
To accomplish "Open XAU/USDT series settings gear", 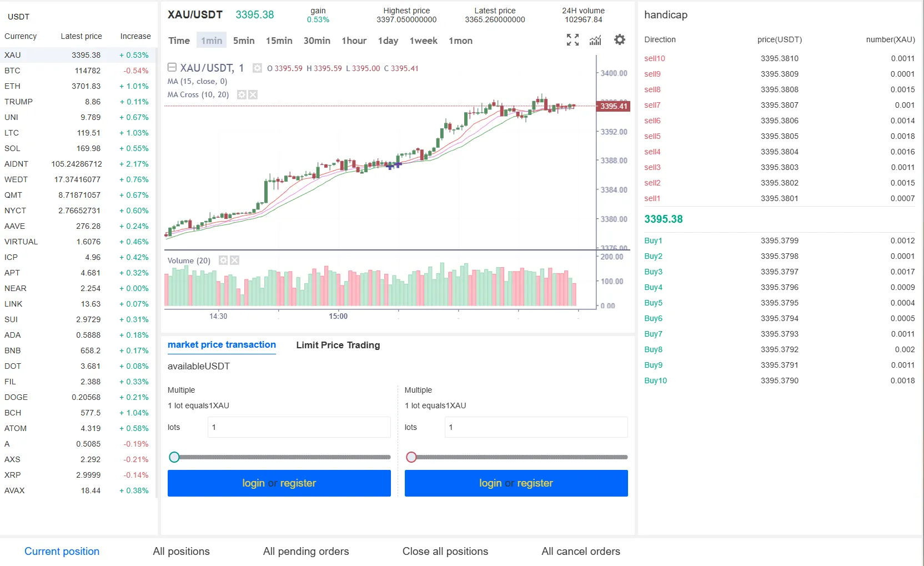I will click(257, 68).
